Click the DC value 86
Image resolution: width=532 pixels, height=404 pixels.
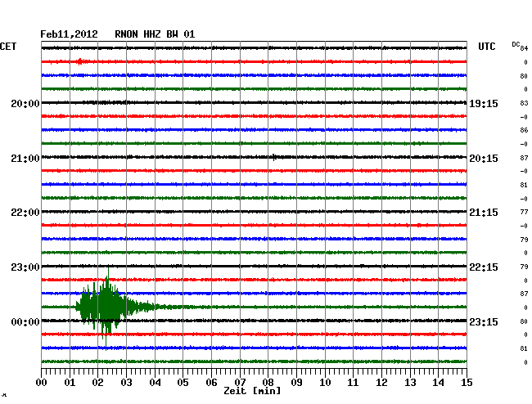(x=524, y=130)
